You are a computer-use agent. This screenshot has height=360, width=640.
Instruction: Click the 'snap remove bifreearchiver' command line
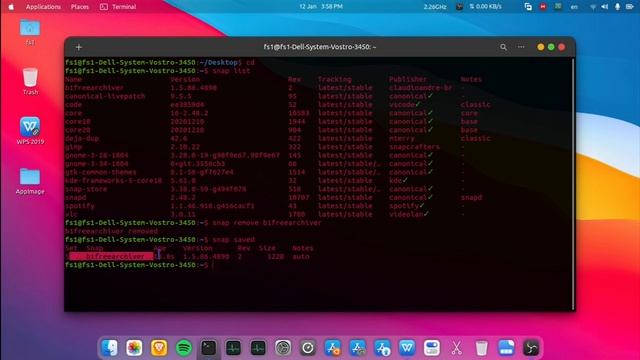click(x=267, y=223)
